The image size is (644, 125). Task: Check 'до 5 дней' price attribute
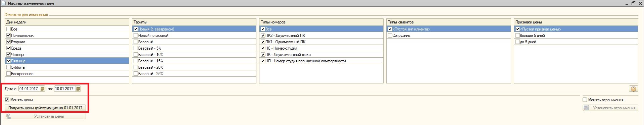pyautogui.click(x=517, y=42)
